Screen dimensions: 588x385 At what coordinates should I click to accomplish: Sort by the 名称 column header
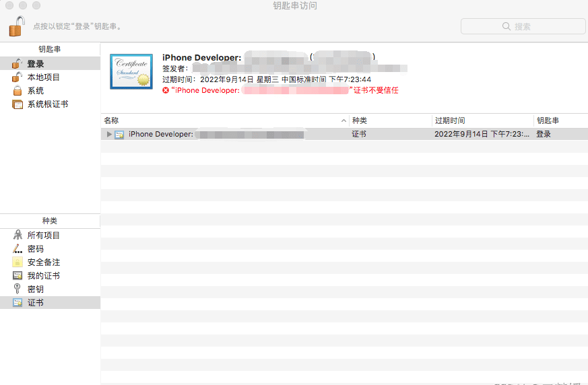coord(225,120)
